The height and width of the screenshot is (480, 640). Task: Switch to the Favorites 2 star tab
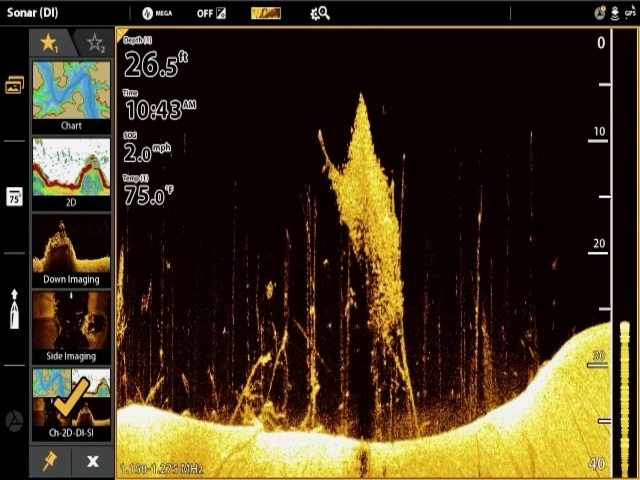click(x=95, y=42)
